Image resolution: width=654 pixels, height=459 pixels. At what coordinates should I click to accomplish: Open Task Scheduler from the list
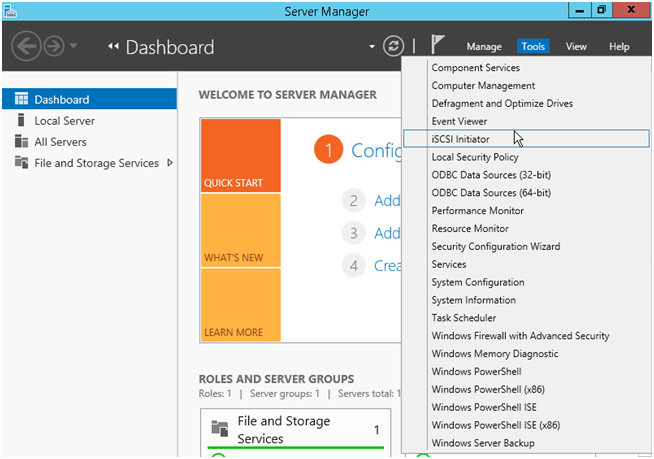(463, 318)
